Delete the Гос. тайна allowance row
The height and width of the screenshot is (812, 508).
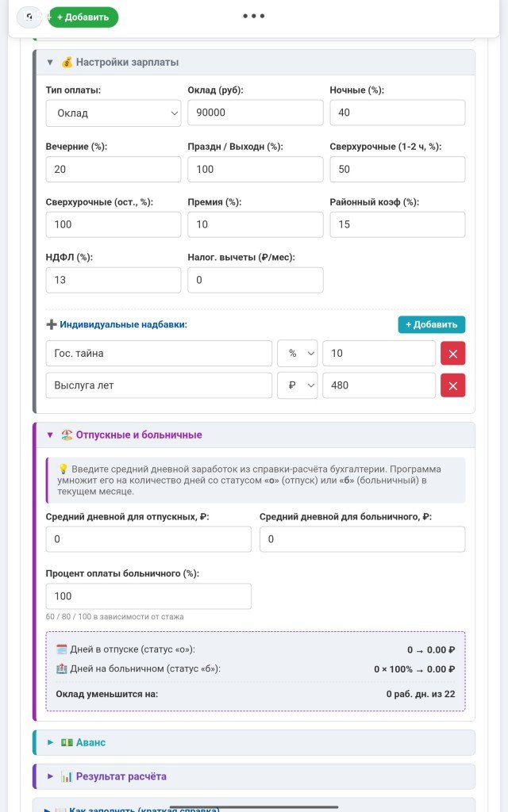pyautogui.click(x=452, y=354)
